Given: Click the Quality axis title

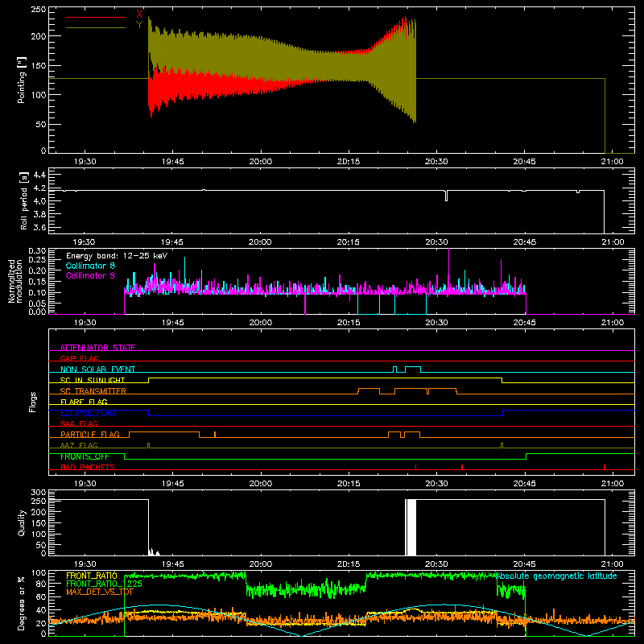Looking at the screenshot, I should pyautogui.click(x=22, y=522).
